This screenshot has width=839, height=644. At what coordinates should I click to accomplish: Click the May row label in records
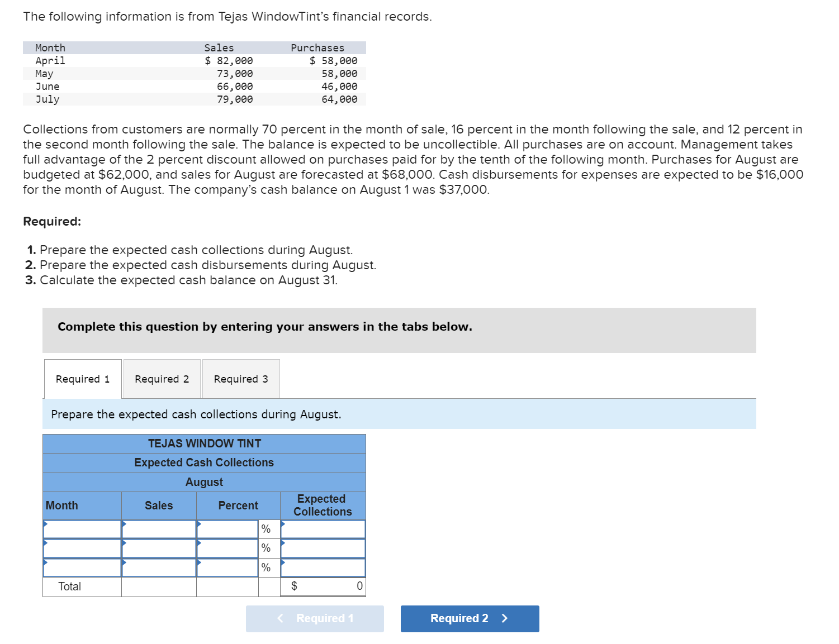point(45,73)
